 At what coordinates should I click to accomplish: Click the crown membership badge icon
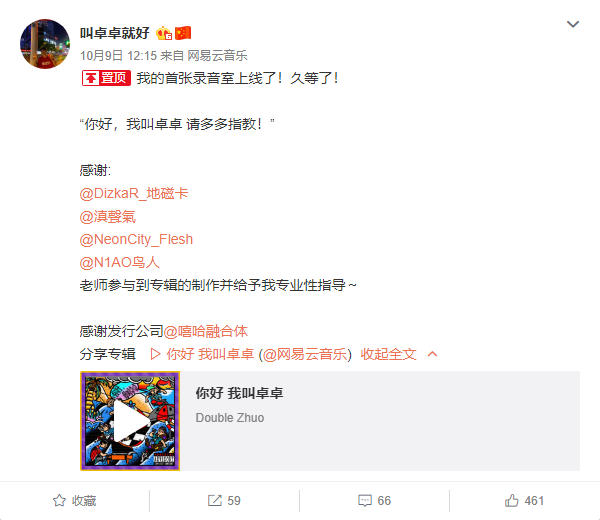pos(164,33)
